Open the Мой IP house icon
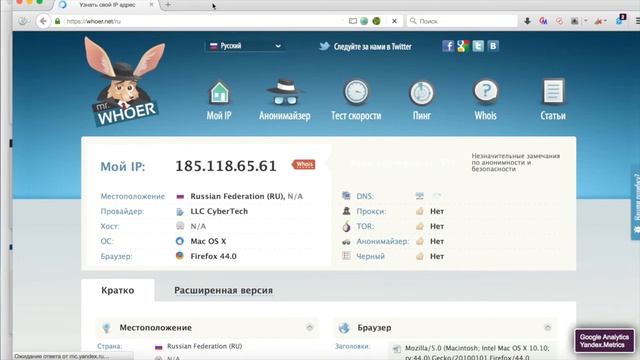Image resolution: width=640 pixels, height=360 pixels. click(219, 93)
